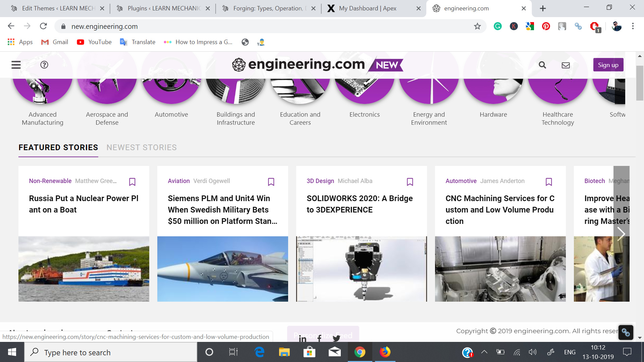Open the floating nuclear plant ship thumbnail
Viewport: 644px width, 362px height.
[84, 269]
